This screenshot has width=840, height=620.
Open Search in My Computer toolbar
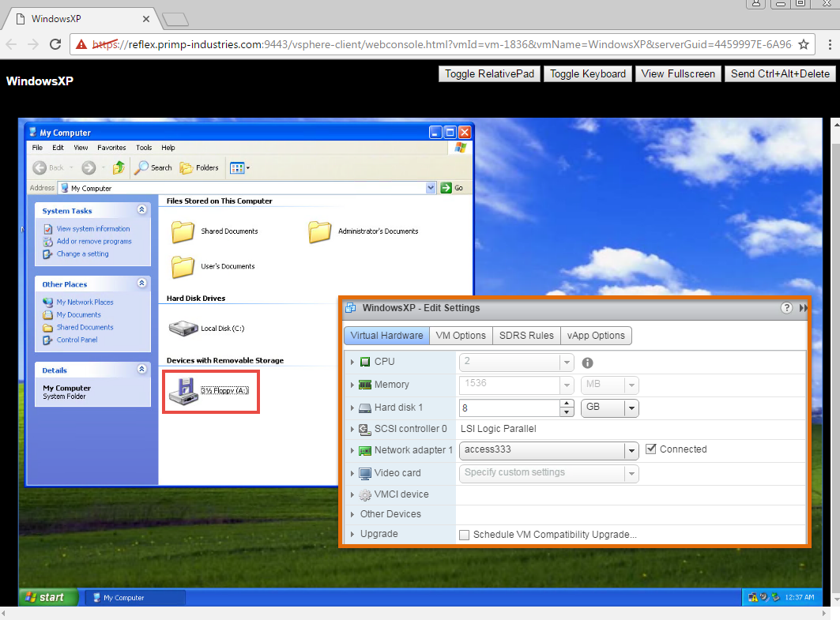(x=153, y=167)
